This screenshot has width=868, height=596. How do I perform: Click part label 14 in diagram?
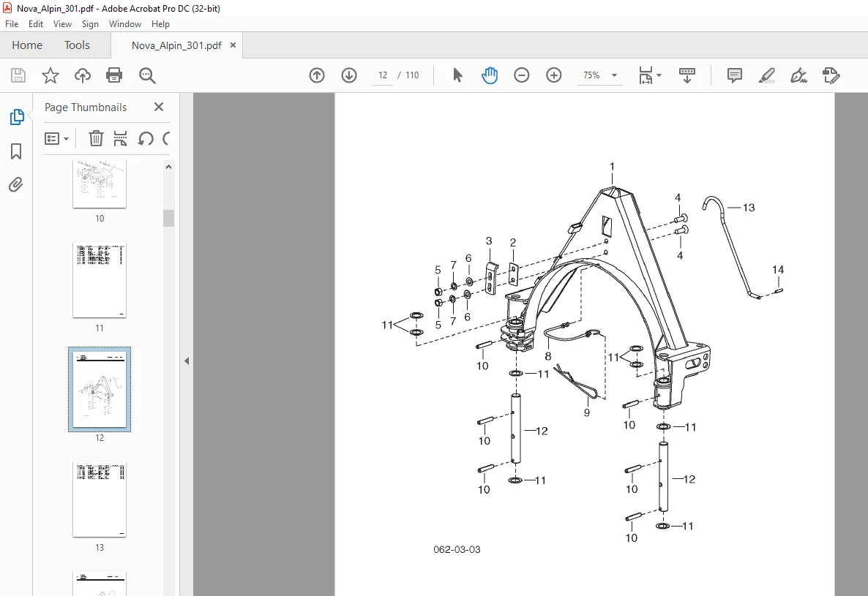coord(778,270)
